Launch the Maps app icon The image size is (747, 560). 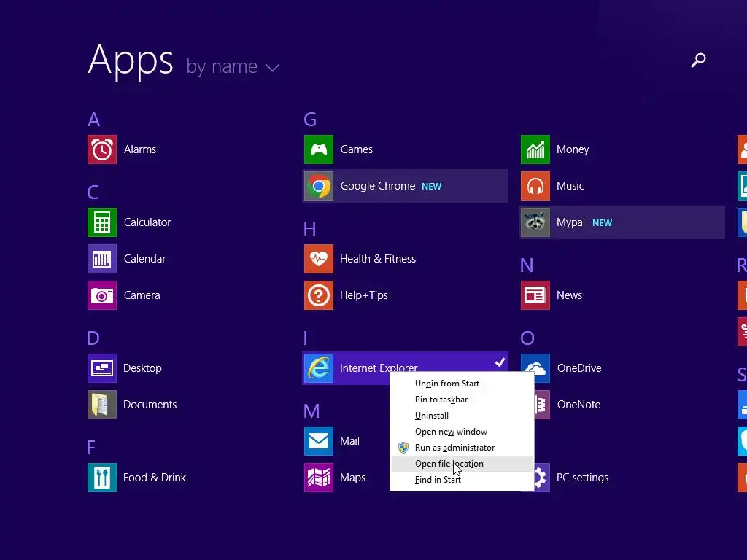click(x=319, y=478)
